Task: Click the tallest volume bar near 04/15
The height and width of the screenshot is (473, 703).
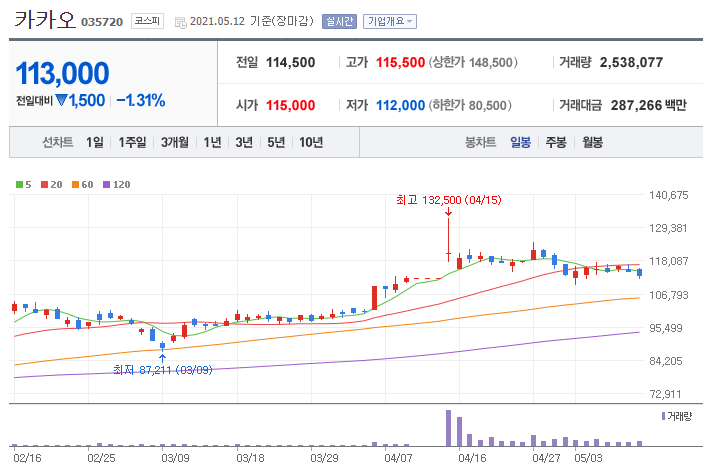Action: pyautogui.click(x=448, y=428)
